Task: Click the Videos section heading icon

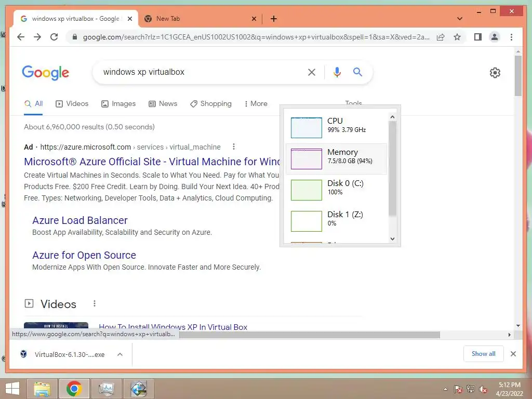Action: (x=29, y=303)
